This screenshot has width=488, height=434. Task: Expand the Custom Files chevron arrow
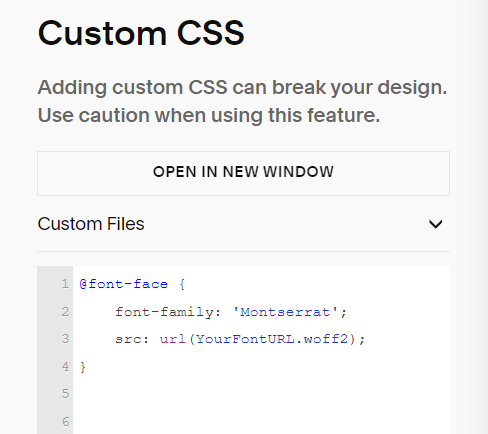pos(435,224)
